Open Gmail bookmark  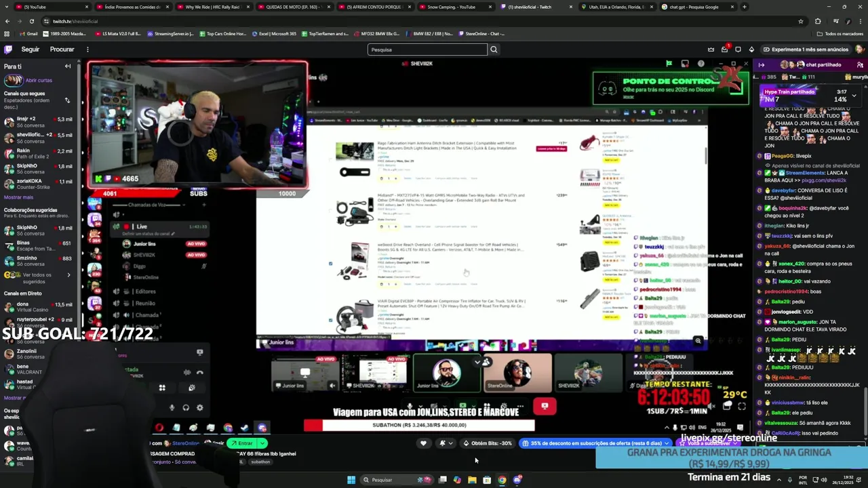[28, 33]
